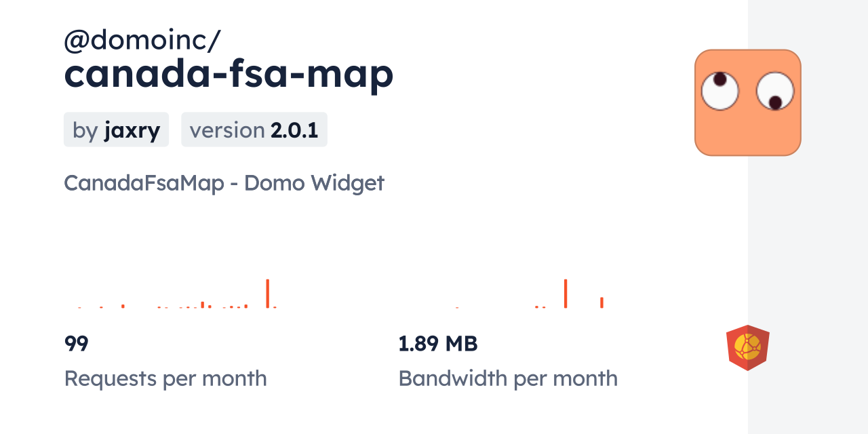
Task: Click the red jsDelivr shield logo
Action: (x=747, y=348)
